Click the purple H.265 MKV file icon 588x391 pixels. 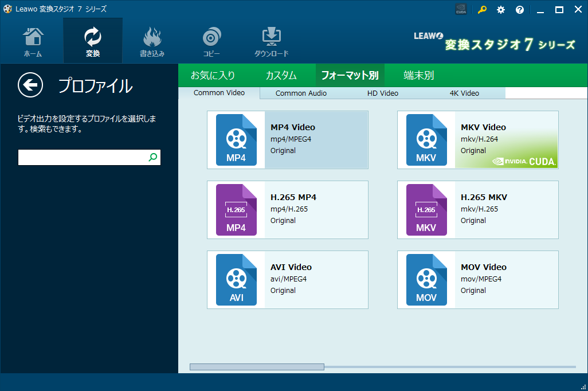coord(426,210)
